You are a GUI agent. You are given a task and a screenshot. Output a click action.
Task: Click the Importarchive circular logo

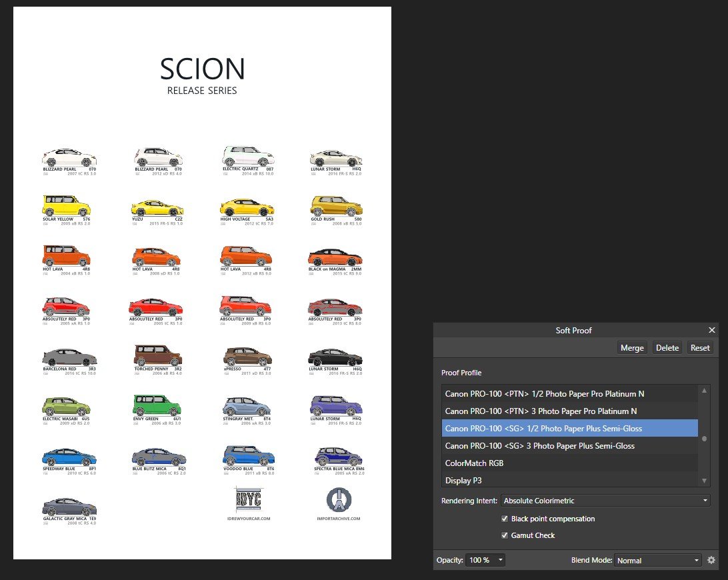click(x=339, y=499)
